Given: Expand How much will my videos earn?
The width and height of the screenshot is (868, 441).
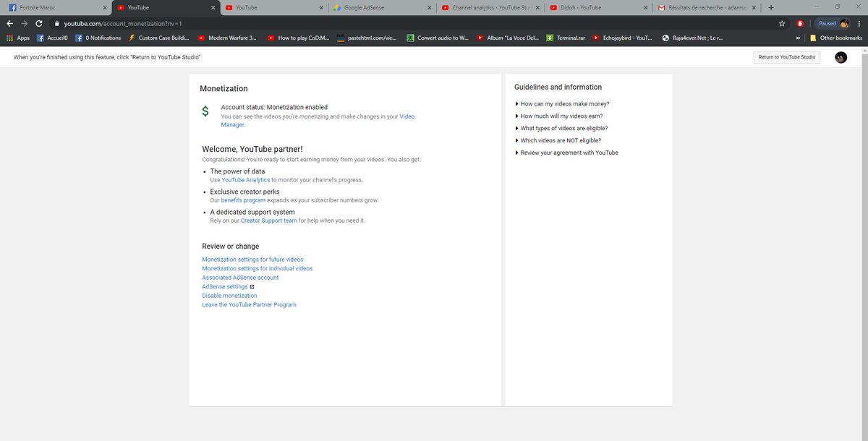Looking at the screenshot, I should click(x=558, y=116).
